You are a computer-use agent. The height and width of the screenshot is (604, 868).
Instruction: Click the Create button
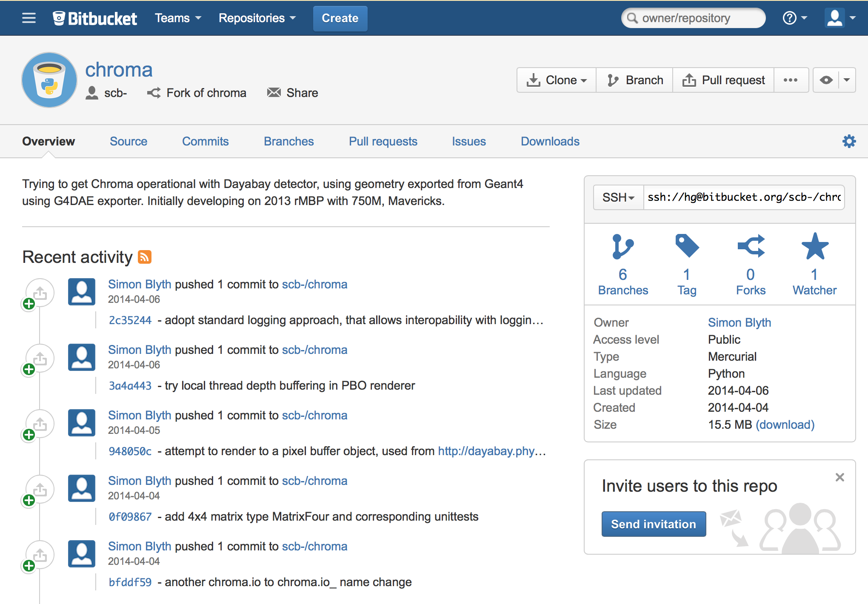[x=340, y=18]
